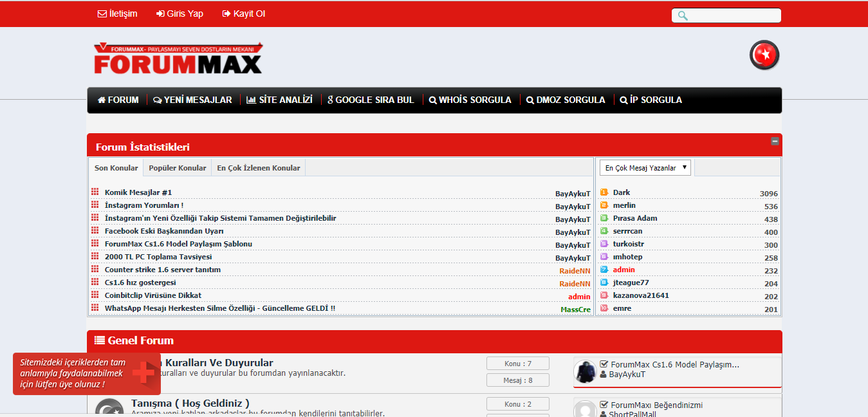Open topic WhatsApp Mesajı Herkesten Silme Özelliği
868x417 pixels.
pyautogui.click(x=220, y=308)
